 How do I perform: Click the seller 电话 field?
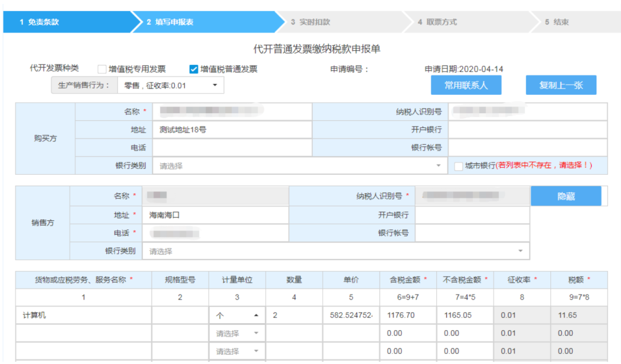[216, 233]
